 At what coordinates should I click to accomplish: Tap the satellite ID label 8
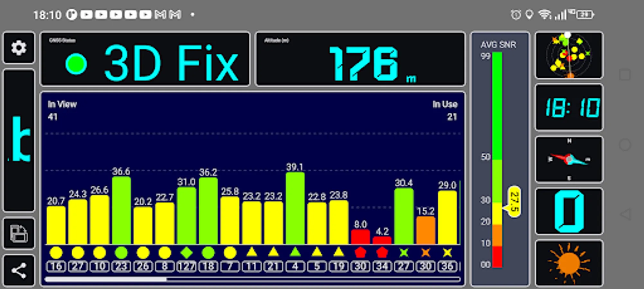(x=165, y=267)
